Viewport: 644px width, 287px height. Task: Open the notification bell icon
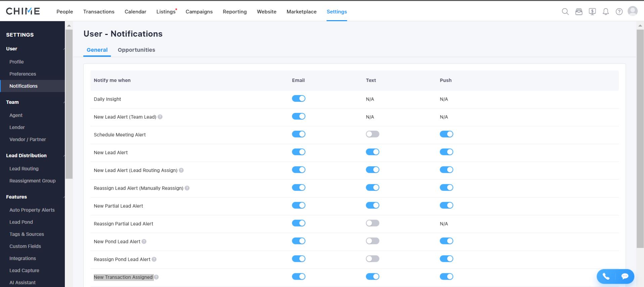click(605, 12)
